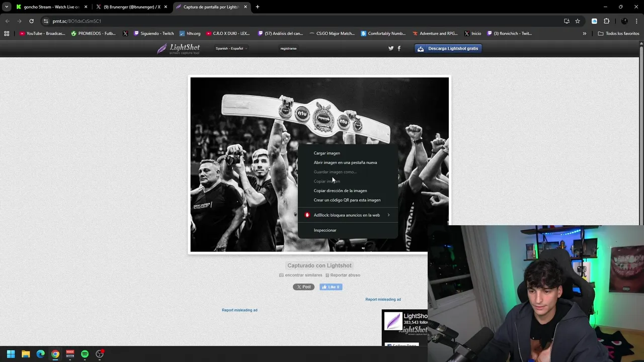Expand the bookmarks overflow chevron

click(x=584, y=34)
